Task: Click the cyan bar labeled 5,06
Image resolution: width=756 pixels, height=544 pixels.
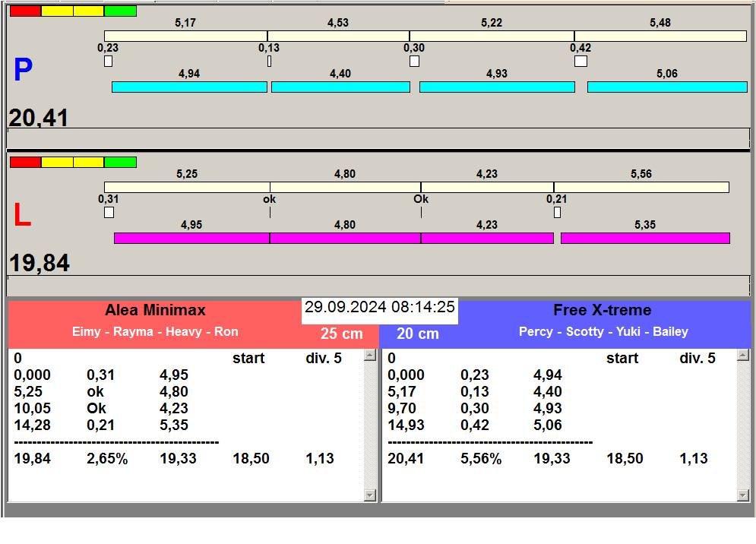Action: 667,87
